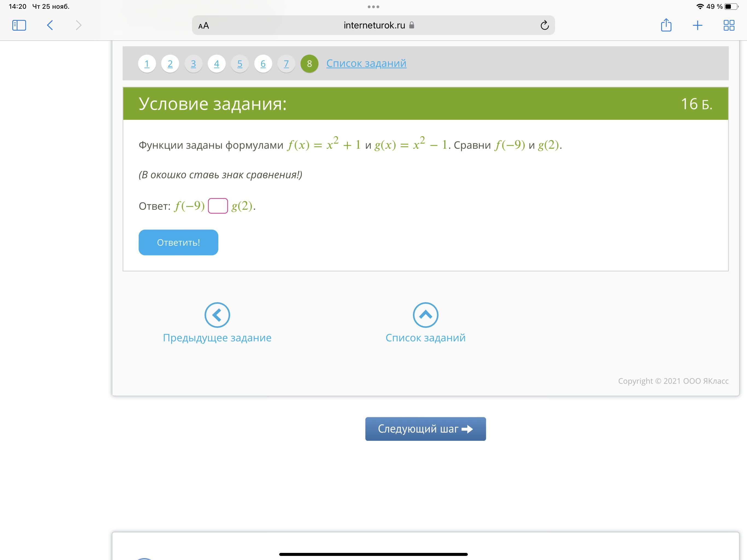Viewport: 747px width, 560px height.
Task: Select task number 4
Action: 217,63
